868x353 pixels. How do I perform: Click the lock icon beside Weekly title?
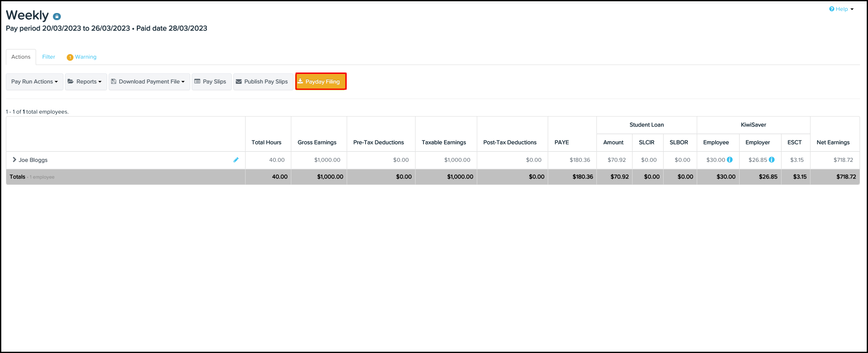pos(57,17)
